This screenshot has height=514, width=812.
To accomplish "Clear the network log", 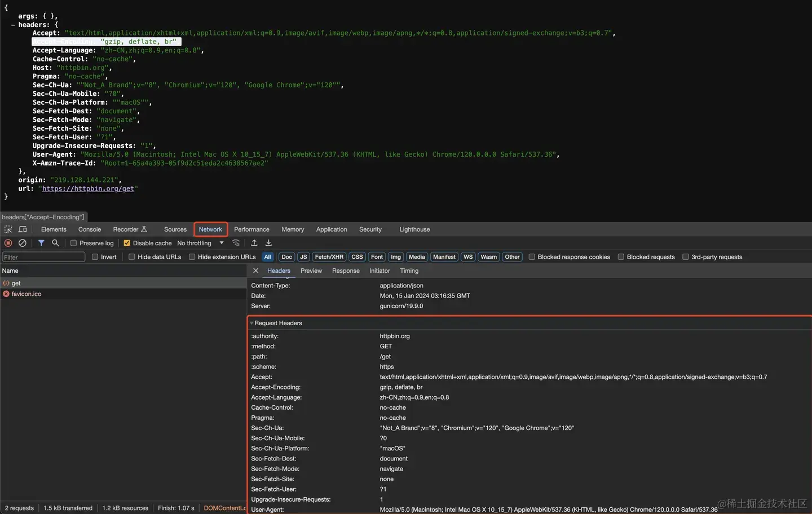I will point(23,243).
